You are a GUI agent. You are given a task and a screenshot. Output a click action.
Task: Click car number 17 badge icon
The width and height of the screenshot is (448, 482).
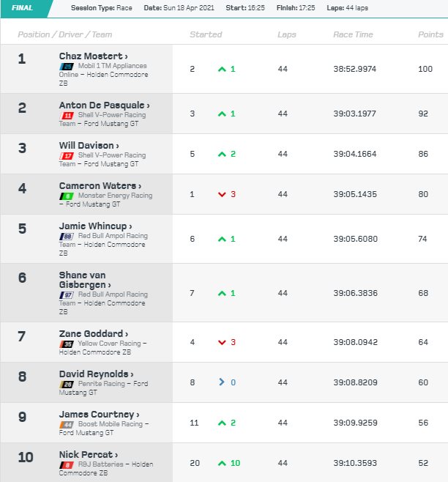pyautogui.click(x=67, y=156)
